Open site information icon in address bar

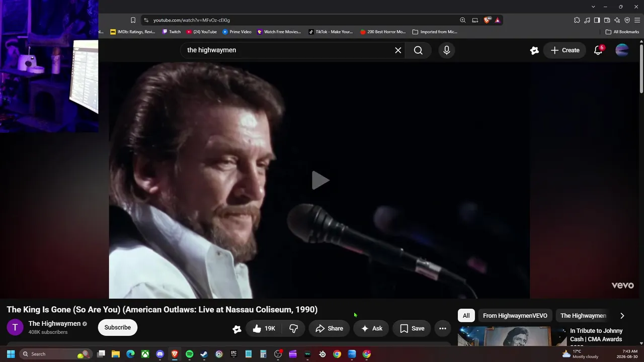(146, 20)
